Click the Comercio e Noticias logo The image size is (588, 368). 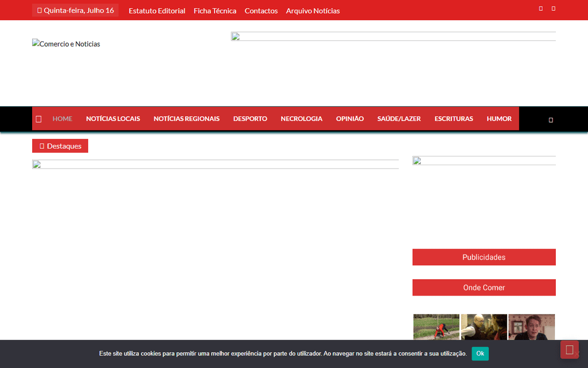click(x=66, y=44)
